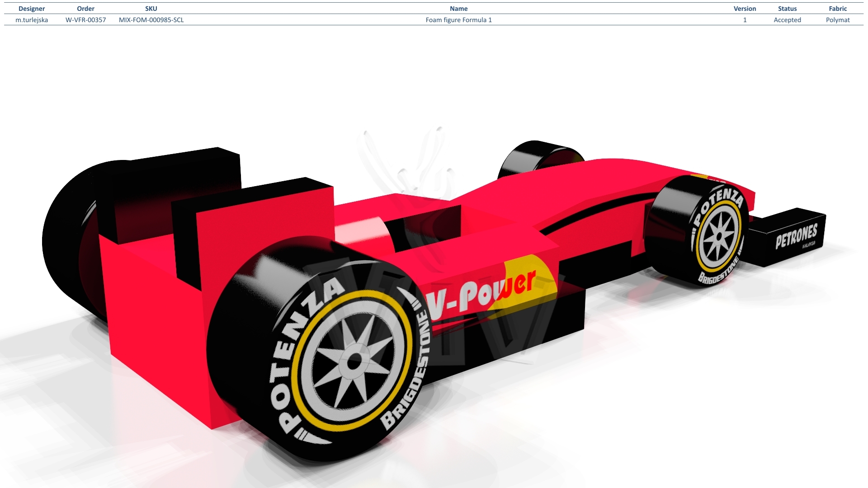Select order number W-VFR-00357
868x488 pixels.
pyautogui.click(x=85, y=20)
